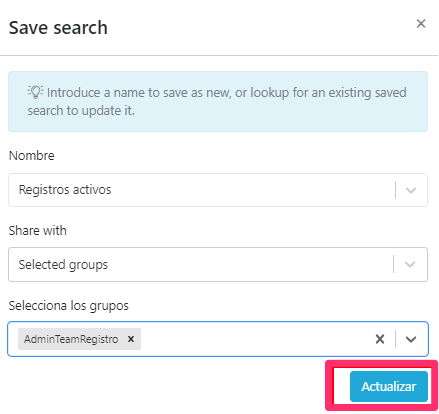
Task: Open the Selected groups combo box
Action: (x=218, y=265)
